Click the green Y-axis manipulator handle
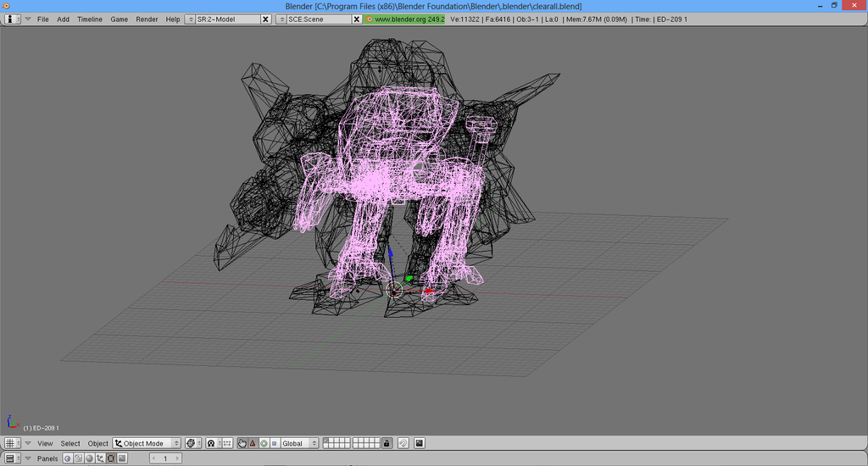This screenshot has width=868, height=466. (409, 279)
